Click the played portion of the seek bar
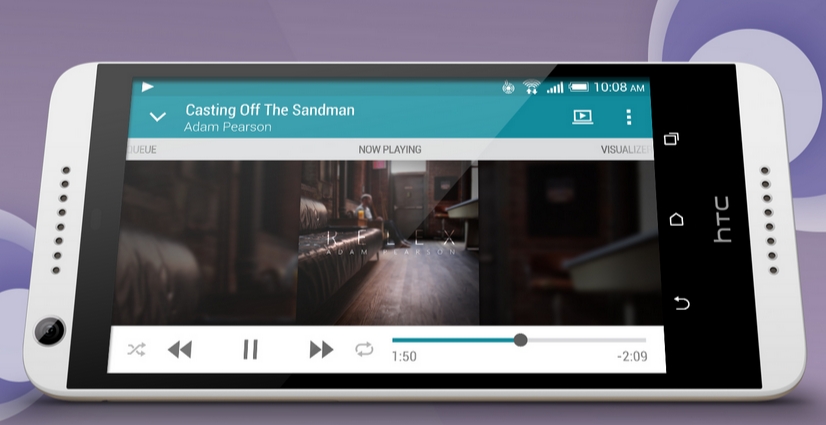The image size is (826, 425). pos(453,340)
